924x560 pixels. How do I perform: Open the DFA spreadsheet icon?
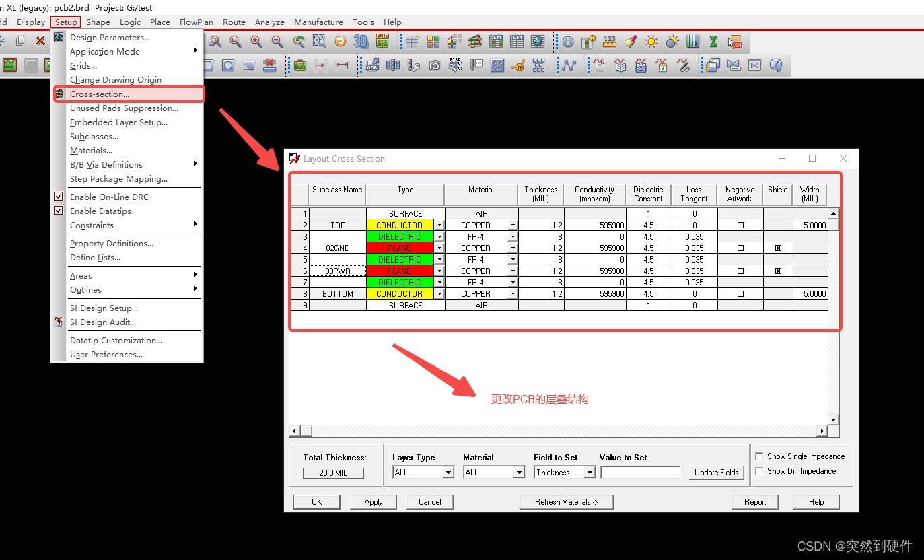coord(517,42)
